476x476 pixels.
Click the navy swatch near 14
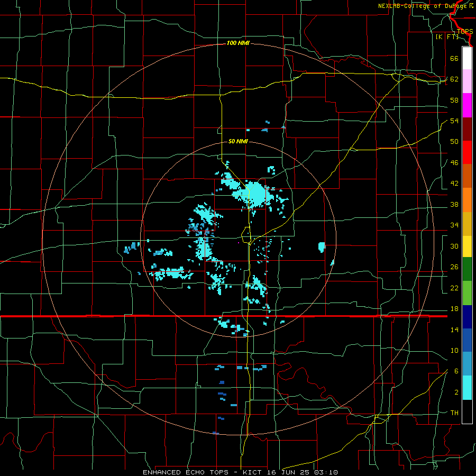click(x=467, y=317)
